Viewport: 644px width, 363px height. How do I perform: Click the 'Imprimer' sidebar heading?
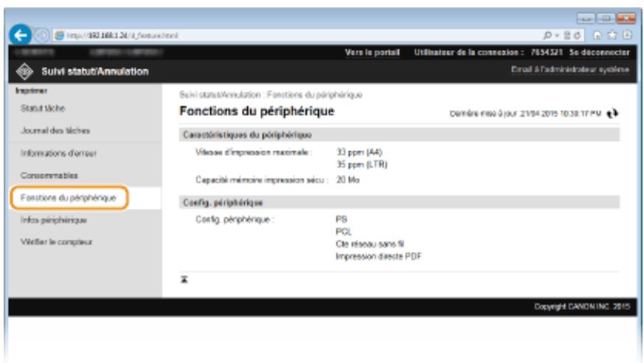click(31, 91)
